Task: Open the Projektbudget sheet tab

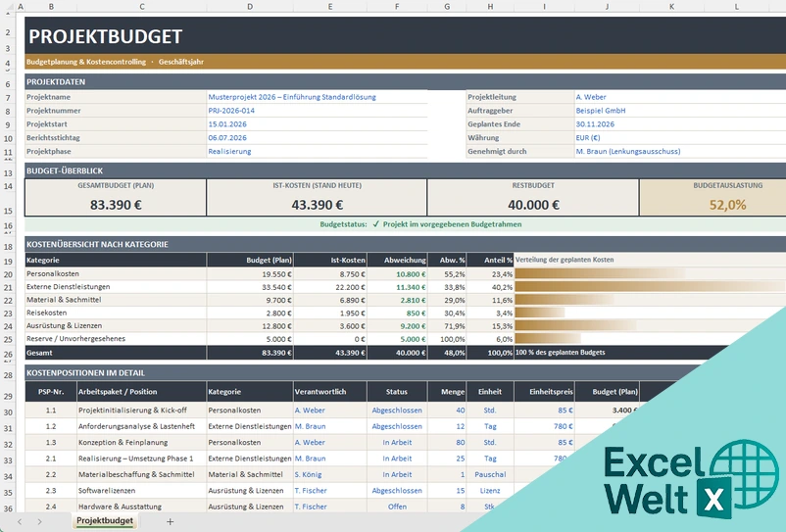Action: [105, 521]
